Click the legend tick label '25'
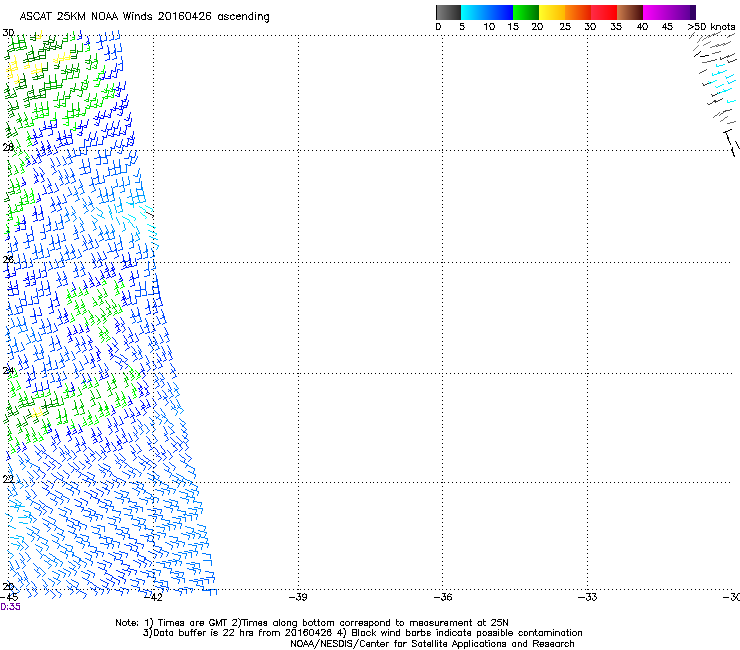The image size is (740, 650). (565, 27)
